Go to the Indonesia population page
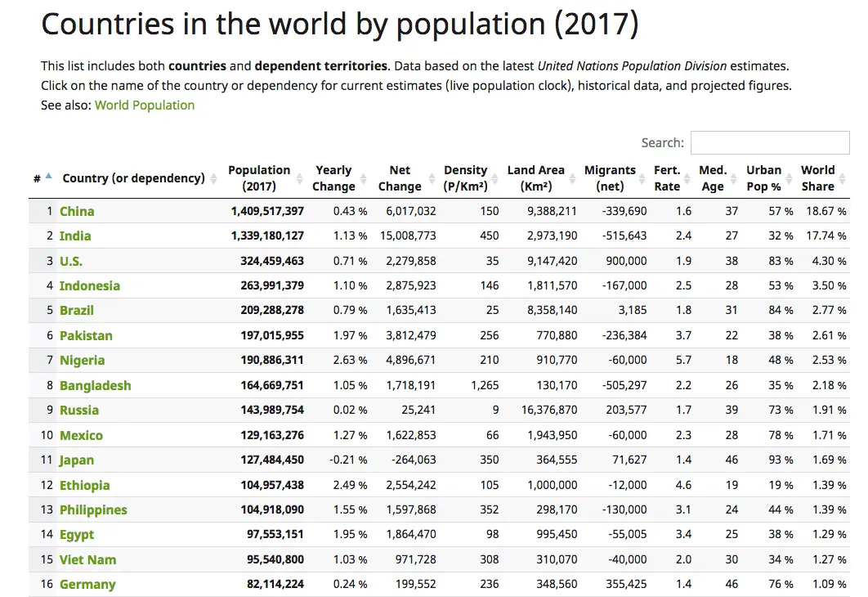 [89, 285]
